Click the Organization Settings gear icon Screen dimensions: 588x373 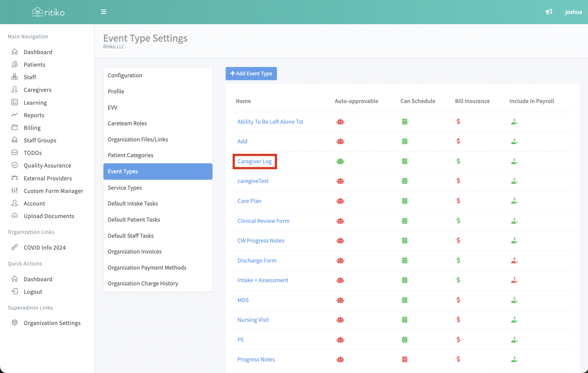(x=15, y=323)
